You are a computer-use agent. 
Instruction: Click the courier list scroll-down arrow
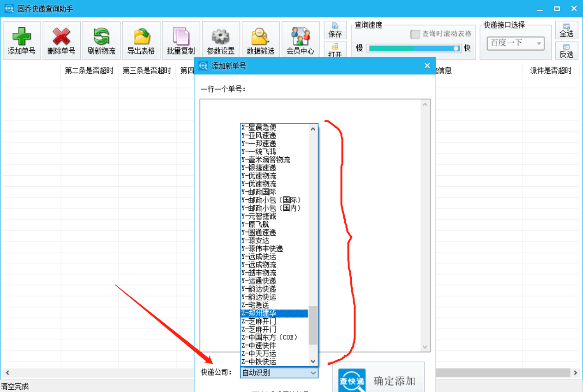pos(313,361)
